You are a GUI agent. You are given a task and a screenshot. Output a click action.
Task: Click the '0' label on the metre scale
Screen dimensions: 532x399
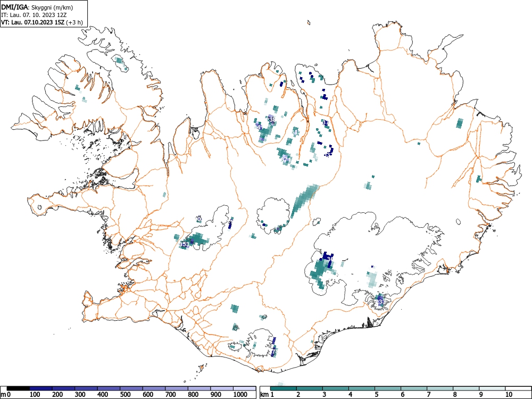click(9, 395)
